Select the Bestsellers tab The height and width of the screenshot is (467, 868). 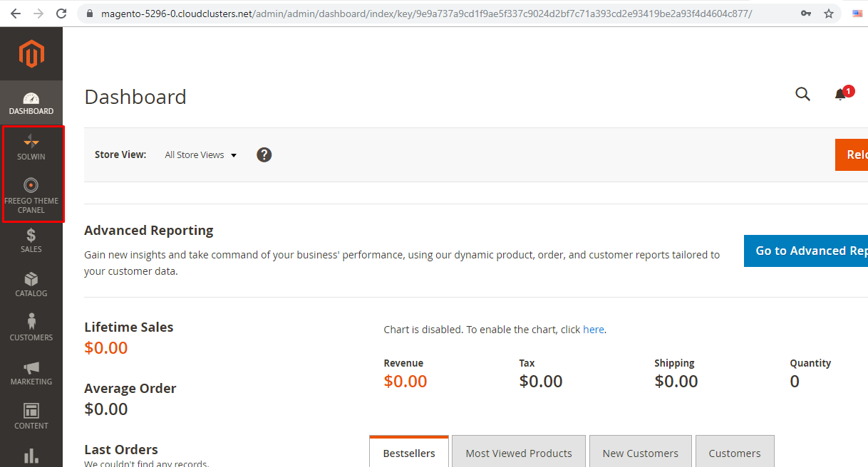(x=409, y=453)
